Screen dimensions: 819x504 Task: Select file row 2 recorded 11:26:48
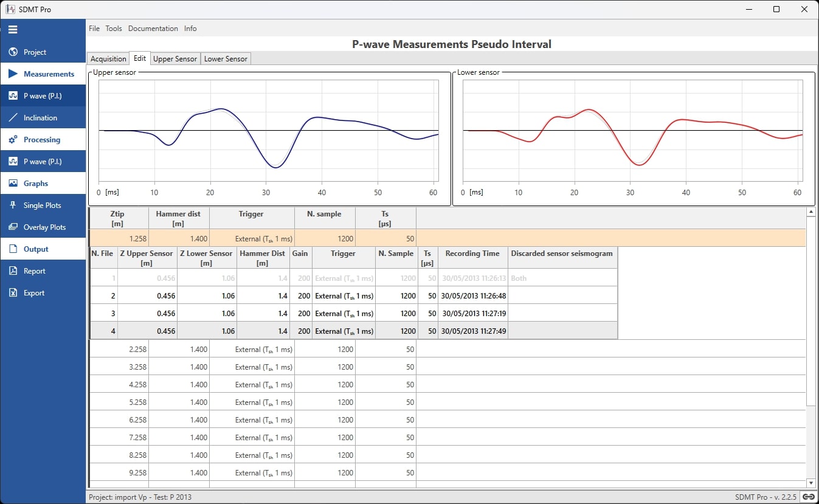click(x=354, y=296)
